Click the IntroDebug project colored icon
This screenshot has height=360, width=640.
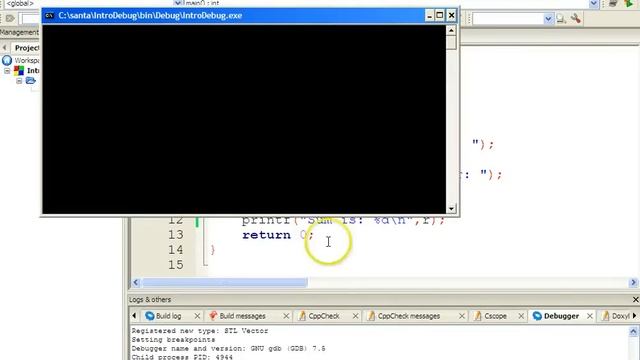(x=19, y=71)
